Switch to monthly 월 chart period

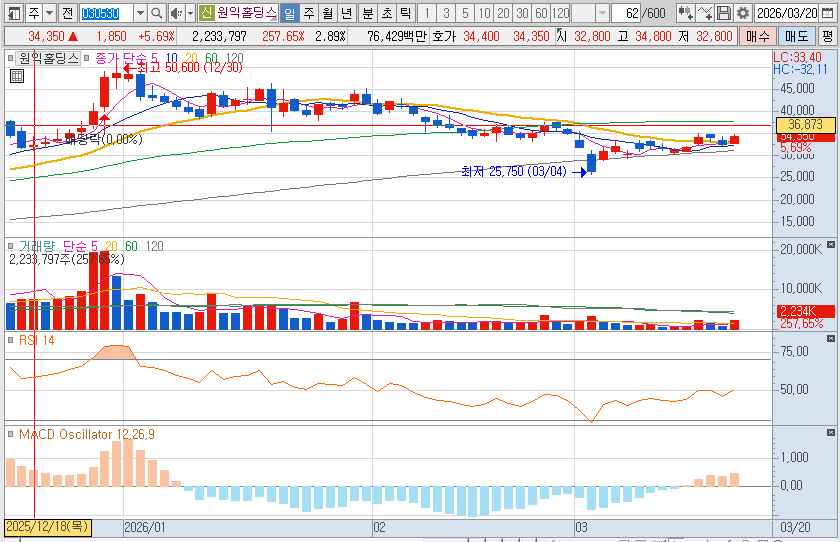tap(328, 13)
